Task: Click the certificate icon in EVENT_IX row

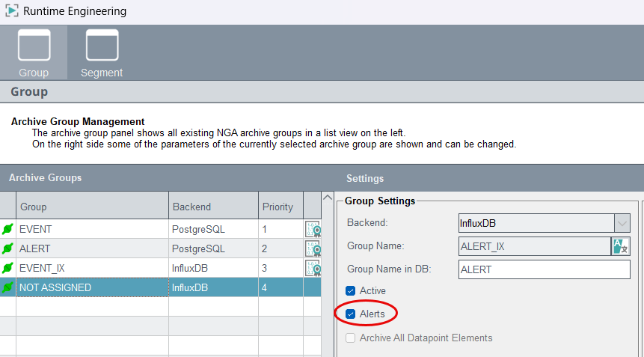Action: click(x=313, y=268)
